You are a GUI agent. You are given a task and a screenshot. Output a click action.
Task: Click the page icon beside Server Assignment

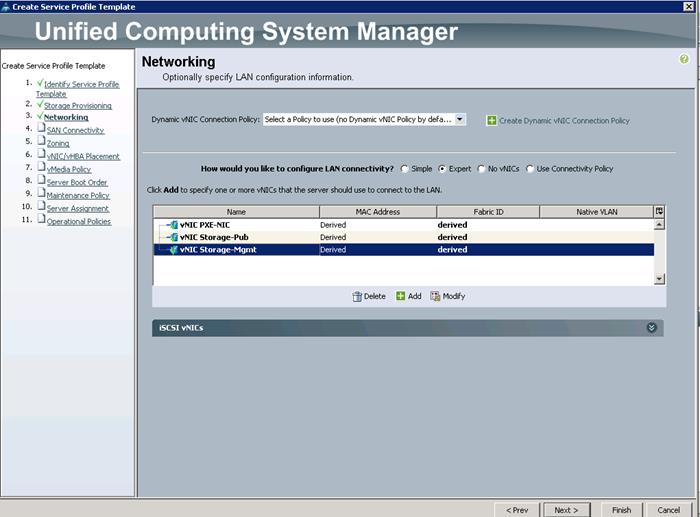tap(41, 206)
